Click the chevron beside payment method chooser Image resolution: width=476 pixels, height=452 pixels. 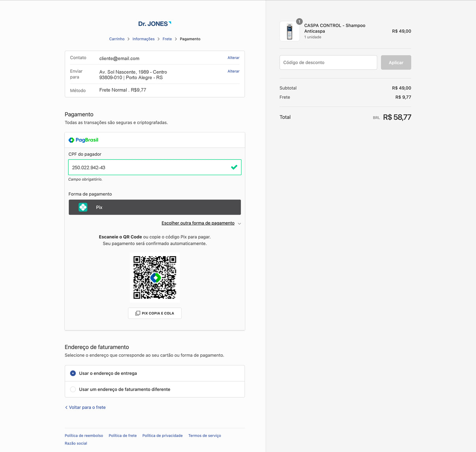click(240, 223)
